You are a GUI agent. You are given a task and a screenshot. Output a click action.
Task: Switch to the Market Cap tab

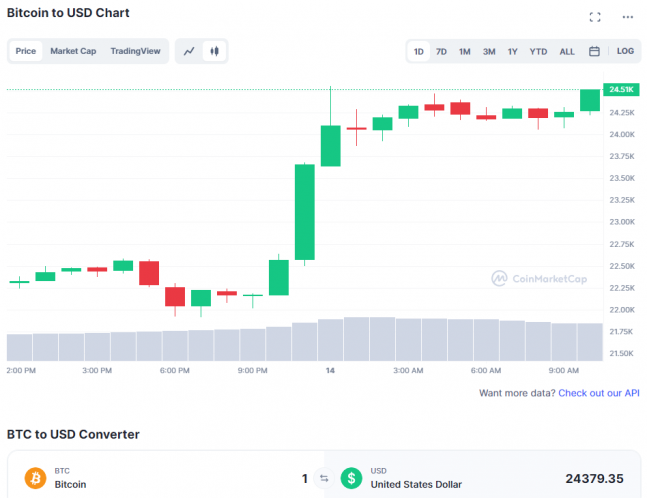click(73, 51)
